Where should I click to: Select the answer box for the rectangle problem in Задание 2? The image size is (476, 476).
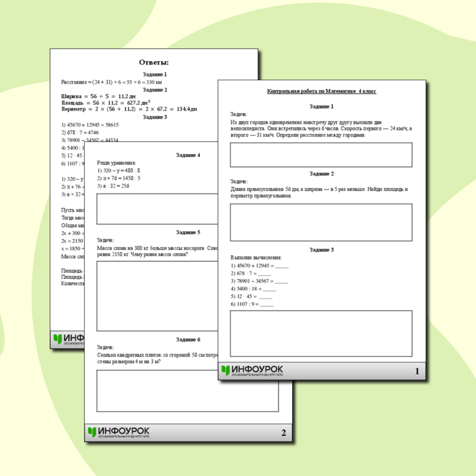coord(321,222)
